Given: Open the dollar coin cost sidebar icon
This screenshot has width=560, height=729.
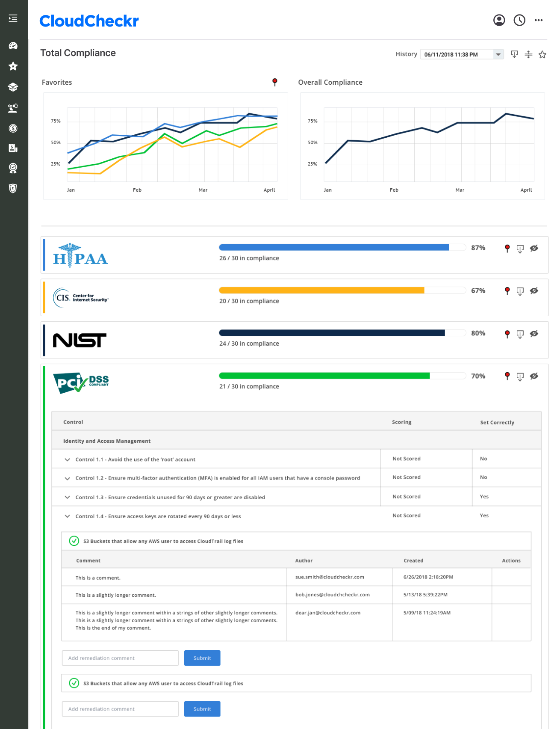Looking at the screenshot, I should [x=13, y=128].
